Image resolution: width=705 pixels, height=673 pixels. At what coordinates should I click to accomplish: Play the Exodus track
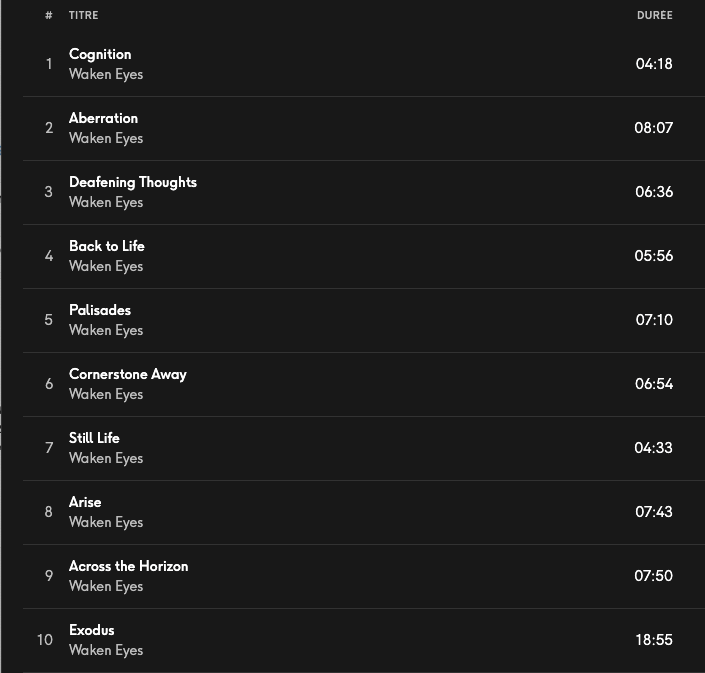pyautogui.click(x=92, y=630)
